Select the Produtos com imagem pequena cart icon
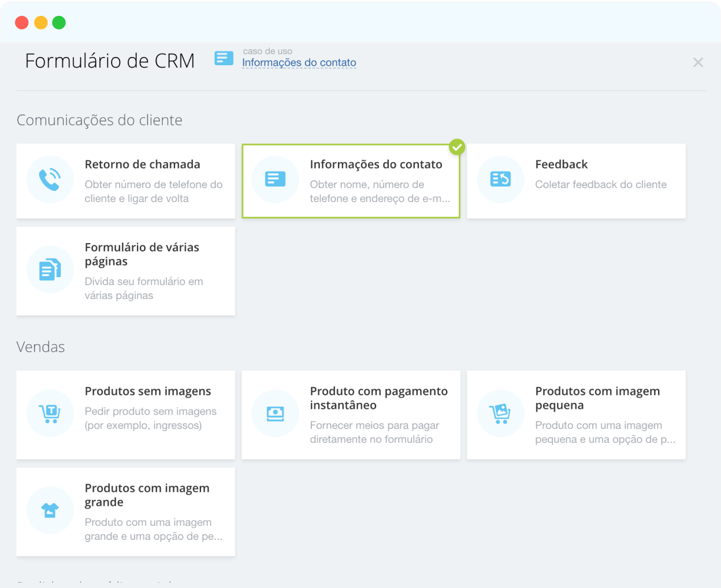 click(500, 413)
